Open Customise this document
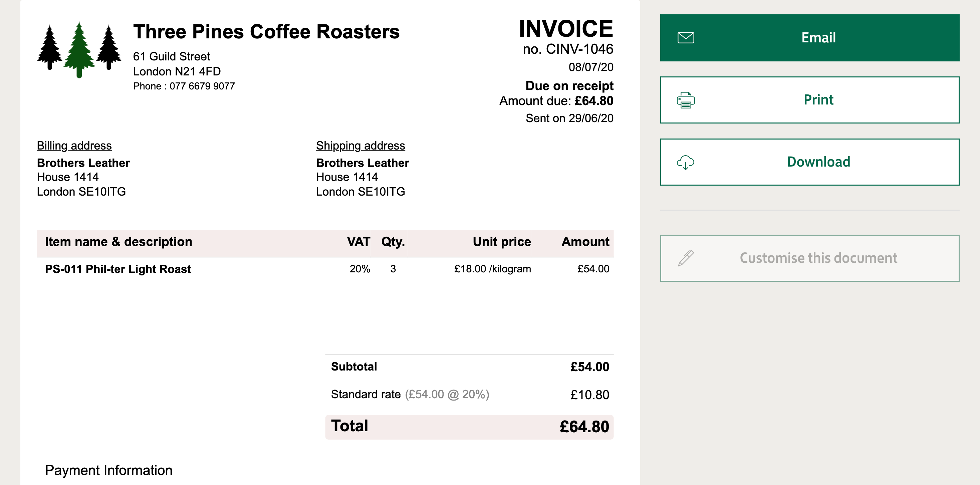980x485 pixels. coord(809,258)
